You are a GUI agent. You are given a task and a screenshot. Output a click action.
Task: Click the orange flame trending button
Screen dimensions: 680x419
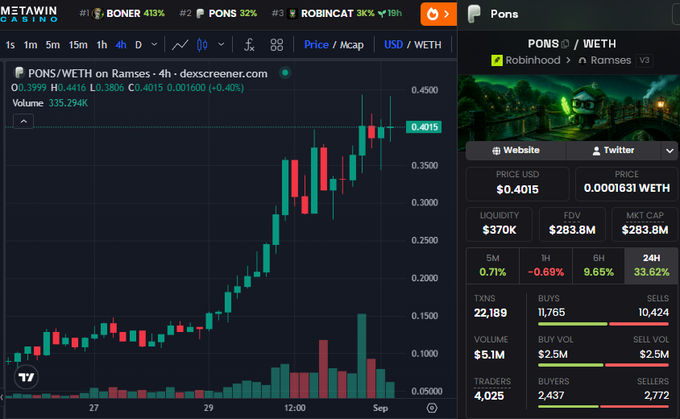click(x=438, y=14)
